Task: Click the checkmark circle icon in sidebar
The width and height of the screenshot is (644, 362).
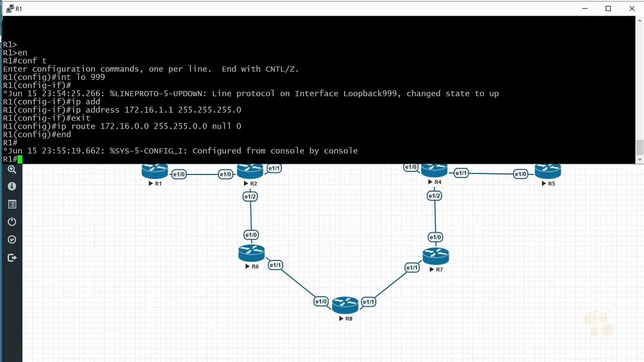Action: coord(12,240)
